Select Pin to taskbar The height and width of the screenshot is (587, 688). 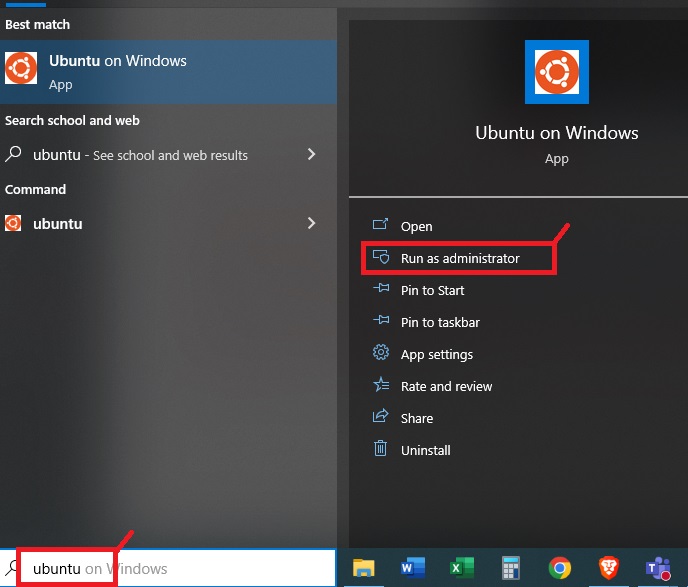click(x=440, y=322)
